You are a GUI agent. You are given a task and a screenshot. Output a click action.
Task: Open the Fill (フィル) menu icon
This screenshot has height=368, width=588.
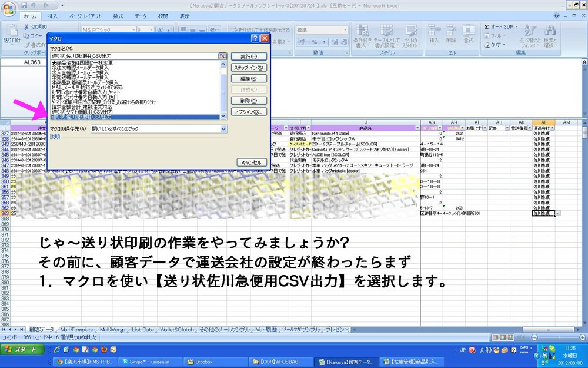[487, 36]
